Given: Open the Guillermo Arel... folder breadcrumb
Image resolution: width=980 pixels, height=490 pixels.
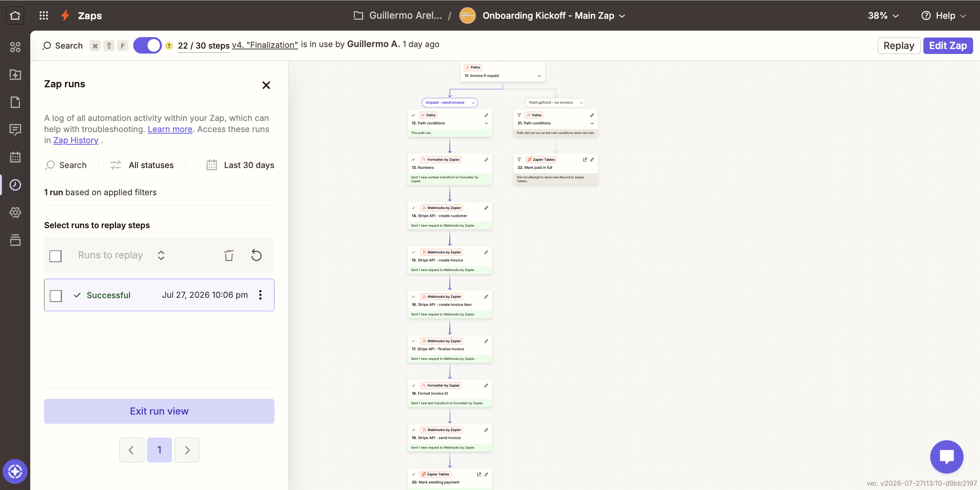Looking at the screenshot, I should click(x=405, y=16).
